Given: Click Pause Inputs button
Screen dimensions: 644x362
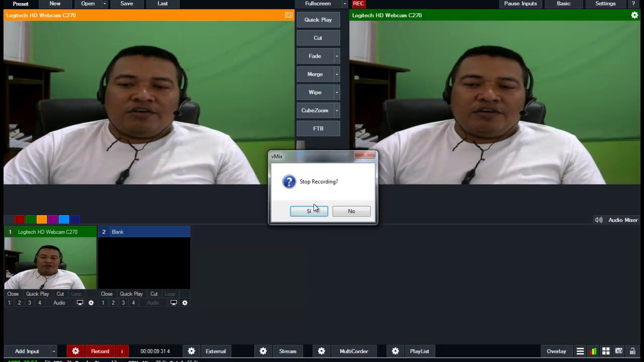Looking at the screenshot, I should [x=520, y=4].
